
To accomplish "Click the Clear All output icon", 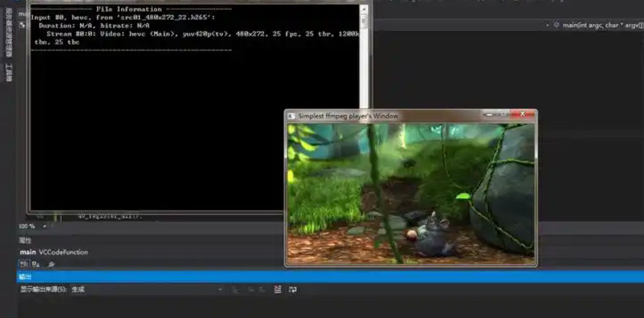I will coord(278,290).
